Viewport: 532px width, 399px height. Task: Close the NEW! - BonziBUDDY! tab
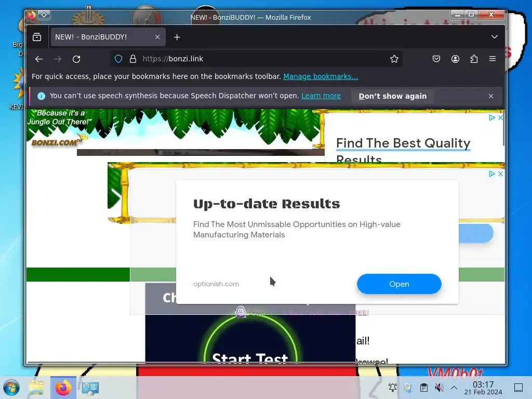(157, 37)
